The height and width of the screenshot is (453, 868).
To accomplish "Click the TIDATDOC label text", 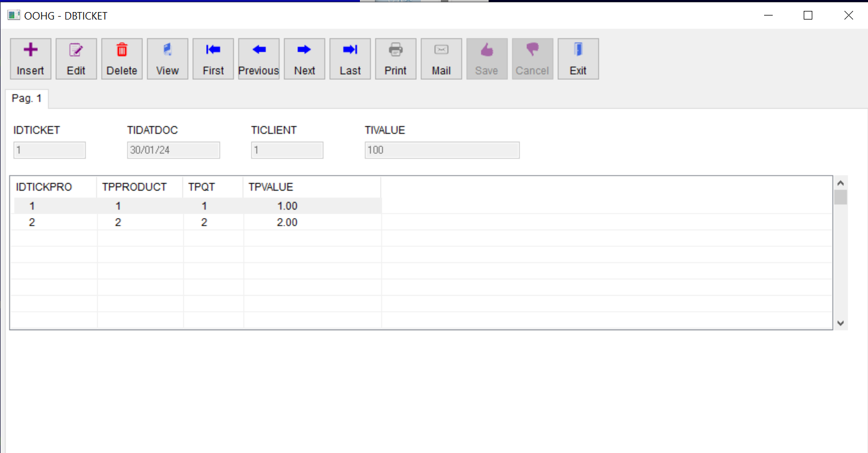I will pos(152,130).
